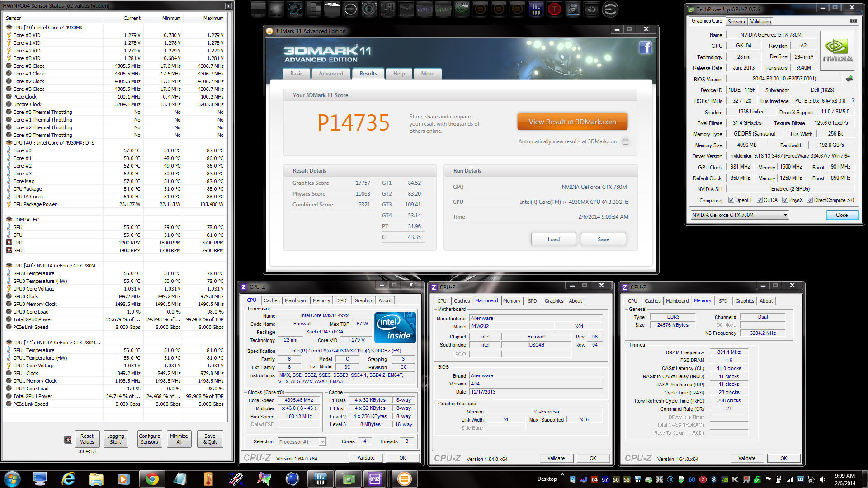Launch CPU-Z from the top dock
Screen dimensions: 868x488
point(425,9)
